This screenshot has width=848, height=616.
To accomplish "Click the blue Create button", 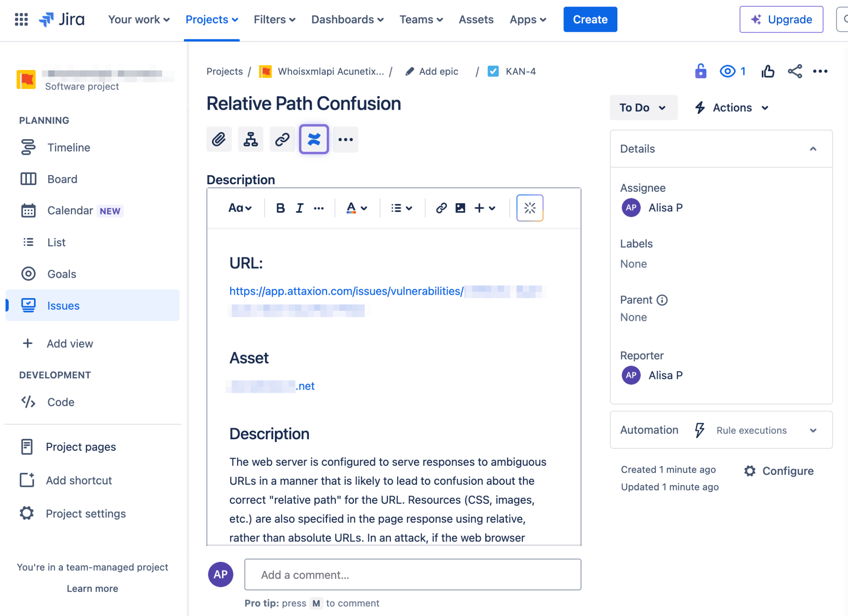I will click(x=590, y=19).
